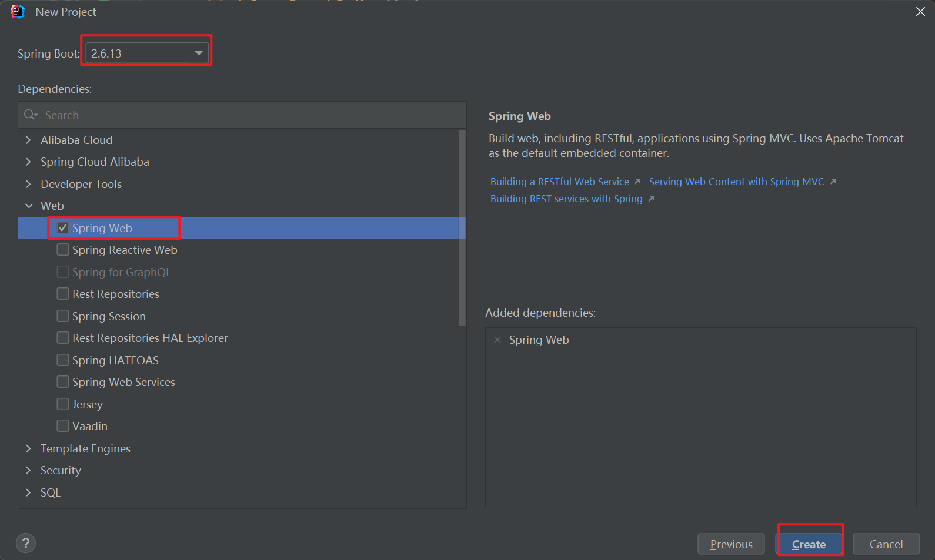This screenshot has height=560, width=935.
Task: Select the Template Engines label
Action: [85, 448]
